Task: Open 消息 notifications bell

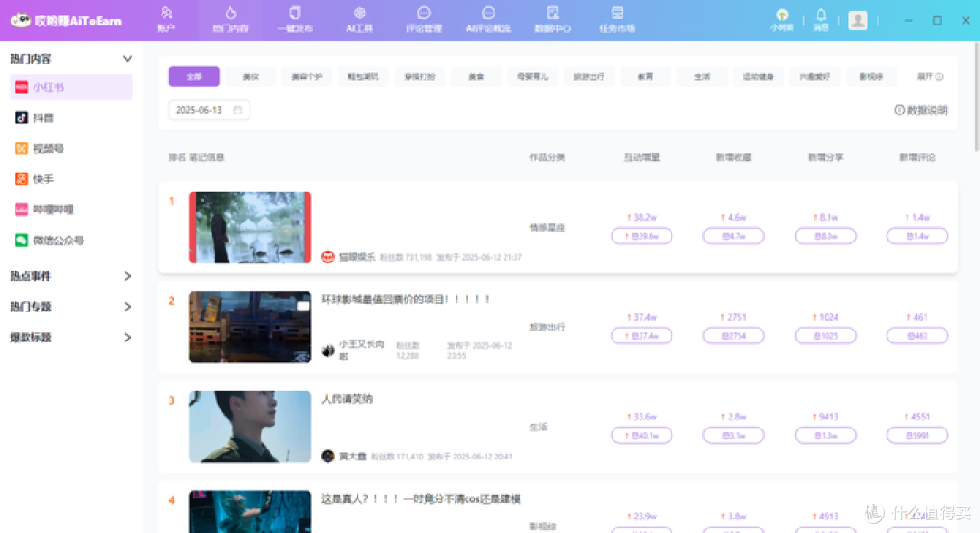Action: (x=820, y=19)
